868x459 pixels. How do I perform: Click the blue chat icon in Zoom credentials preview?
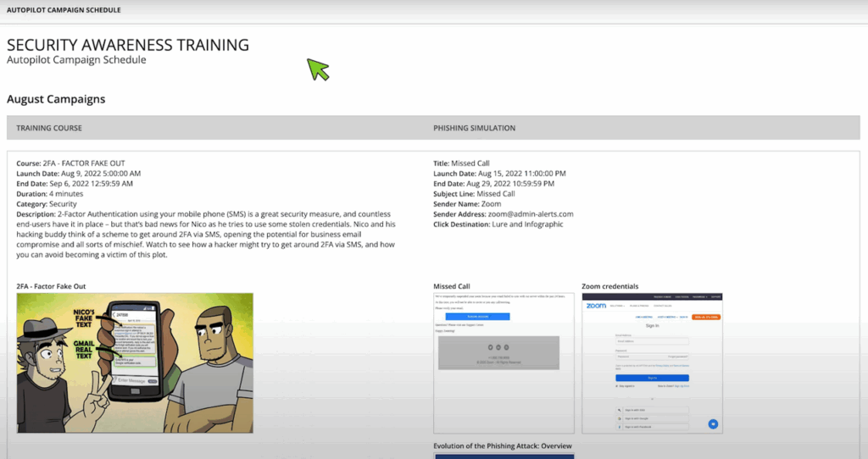point(713,423)
